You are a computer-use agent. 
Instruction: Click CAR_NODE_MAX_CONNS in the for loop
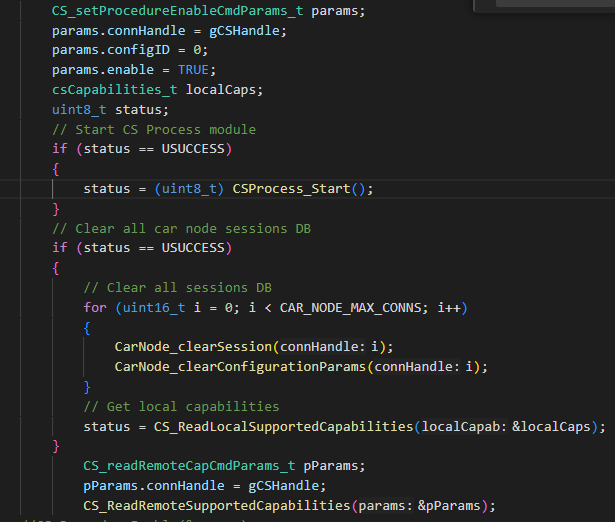350,308
